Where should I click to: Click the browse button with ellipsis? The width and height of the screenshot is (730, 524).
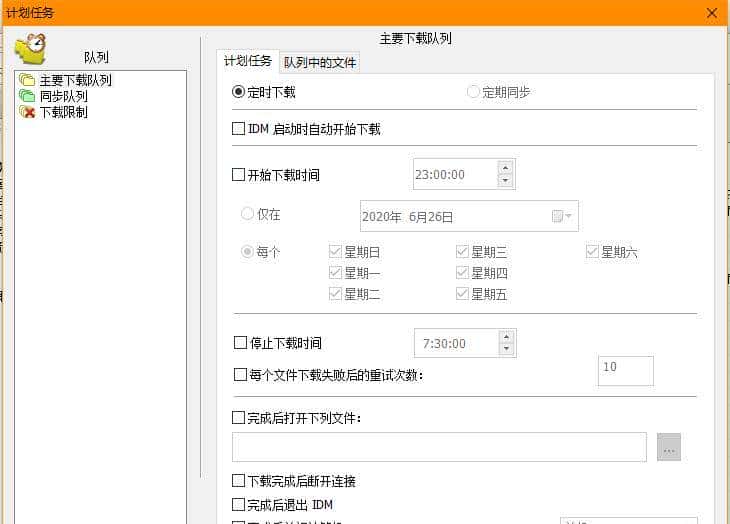point(669,447)
